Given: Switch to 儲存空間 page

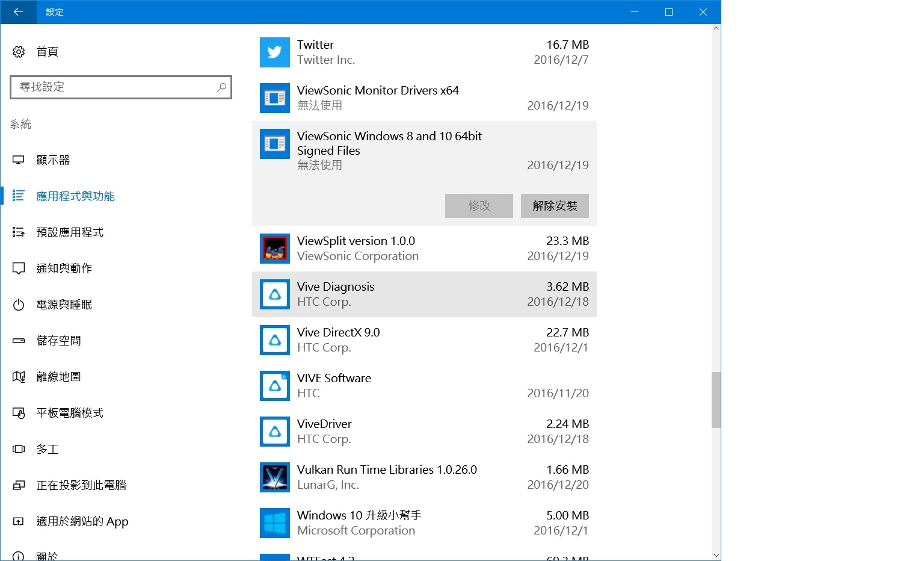Looking at the screenshot, I should (x=58, y=341).
